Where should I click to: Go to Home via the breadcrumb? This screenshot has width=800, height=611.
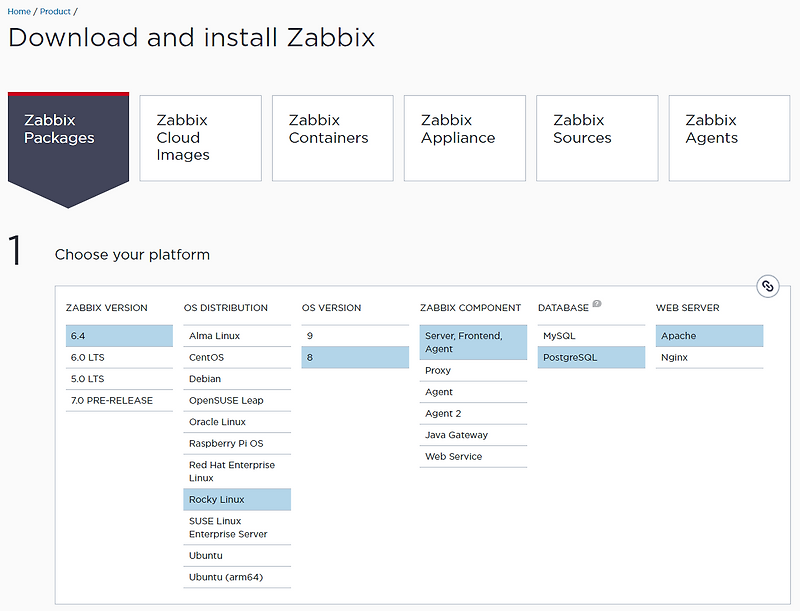pyautogui.click(x=17, y=11)
